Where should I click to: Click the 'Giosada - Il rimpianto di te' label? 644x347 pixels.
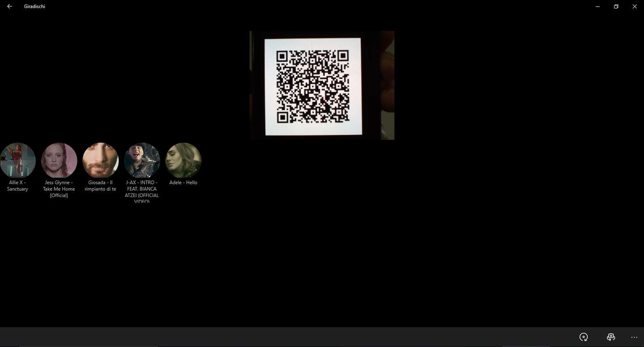[101, 186]
